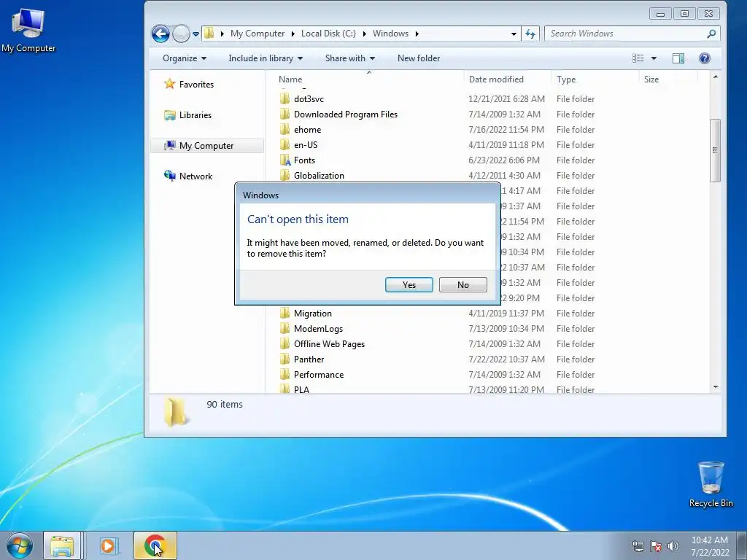This screenshot has height=560, width=747.
Task: Open the address bar history dropdown
Action: pyautogui.click(x=514, y=34)
